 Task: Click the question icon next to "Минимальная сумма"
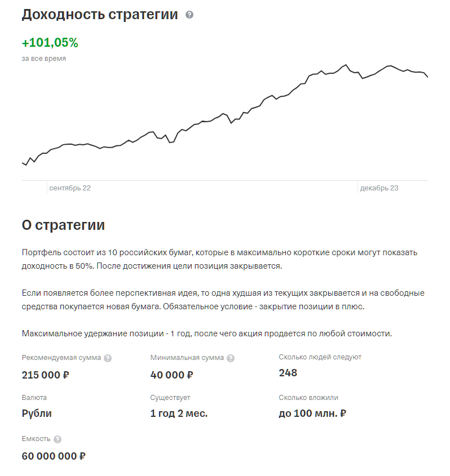pos(231,358)
